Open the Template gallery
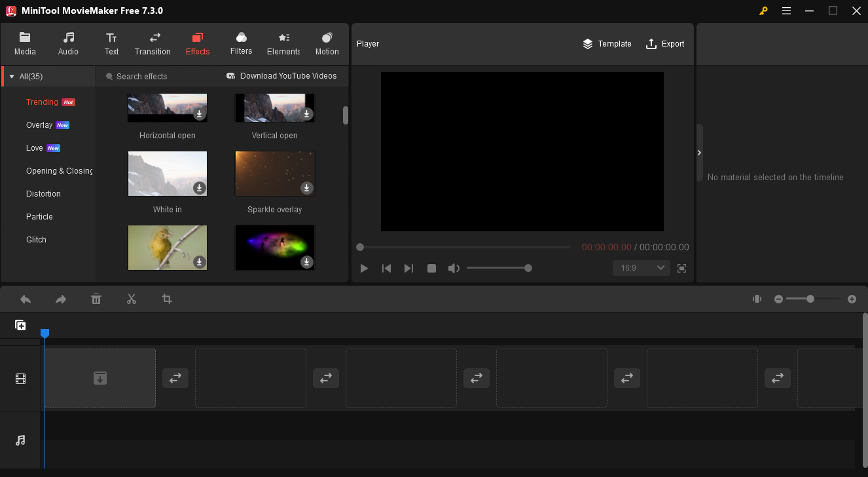 pyautogui.click(x=607, y=44)
